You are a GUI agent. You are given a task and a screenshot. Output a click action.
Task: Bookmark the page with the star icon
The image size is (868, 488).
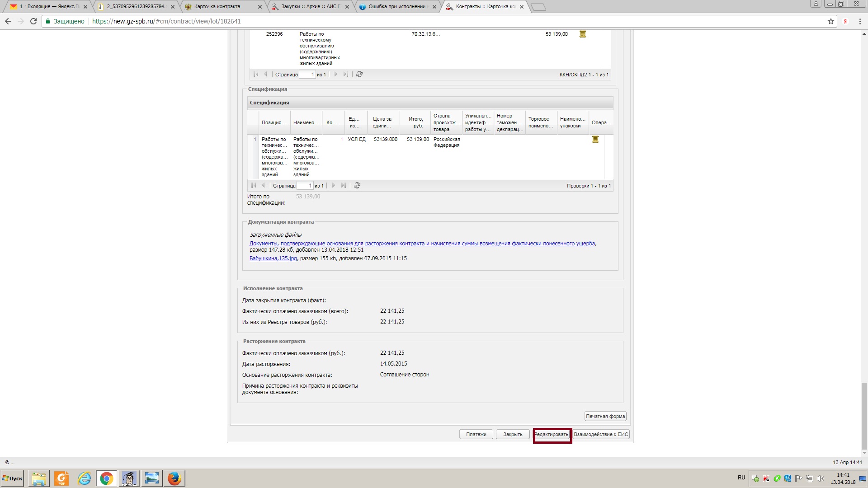[831, 21]
